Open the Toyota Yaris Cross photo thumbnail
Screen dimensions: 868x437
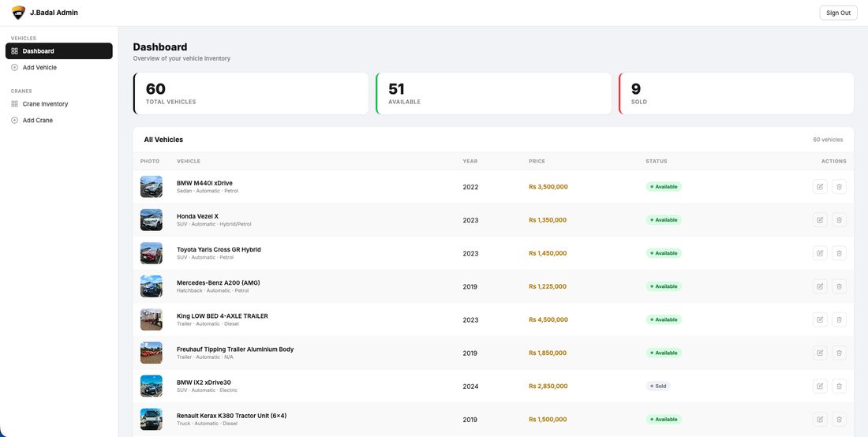pyautogui.click(x=152, y=253)
